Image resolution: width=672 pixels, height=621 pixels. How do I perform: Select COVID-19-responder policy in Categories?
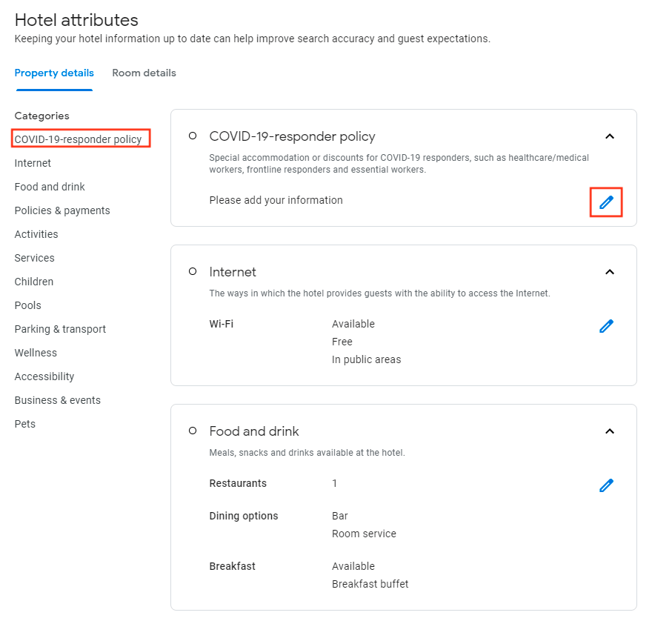point(78,139)
